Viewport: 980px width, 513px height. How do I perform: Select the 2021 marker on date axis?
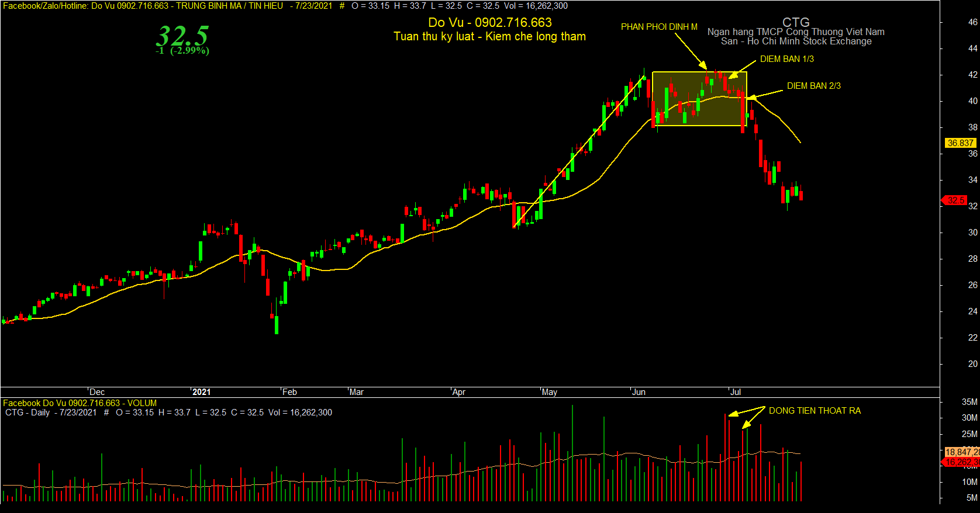coord(201,392)
